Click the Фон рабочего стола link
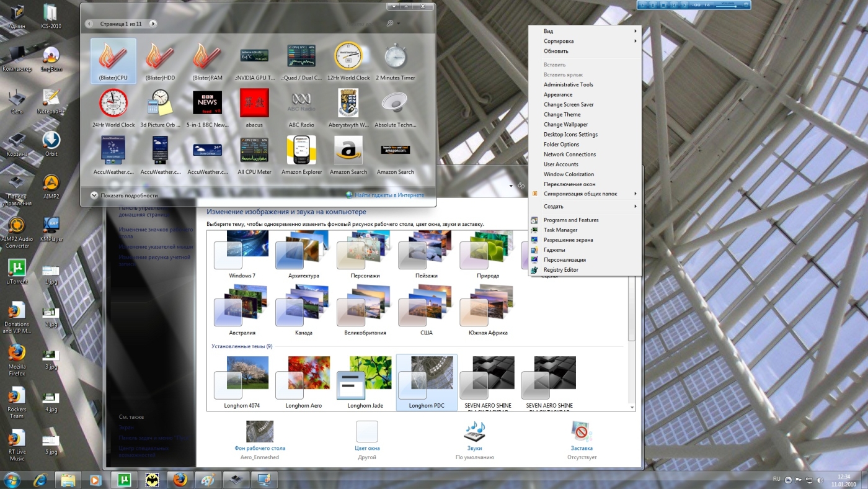 pyautogui.click(x=260, y=448)
